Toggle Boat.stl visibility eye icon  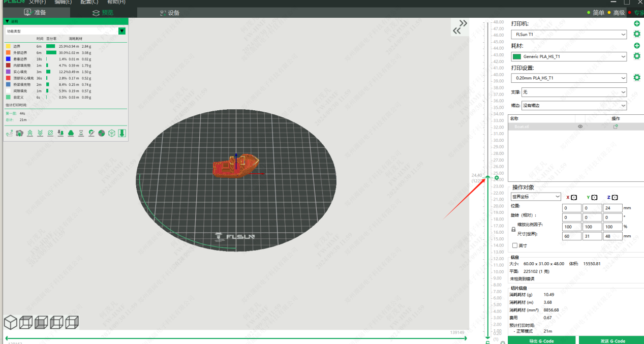pyautogui.click(x=580, y=127)
